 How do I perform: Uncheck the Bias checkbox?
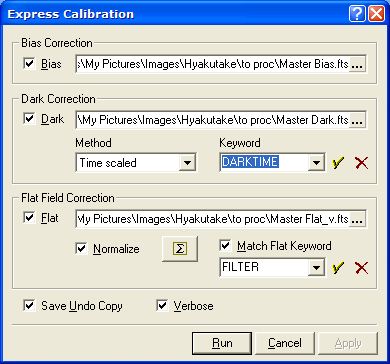(x=30, y=63)
